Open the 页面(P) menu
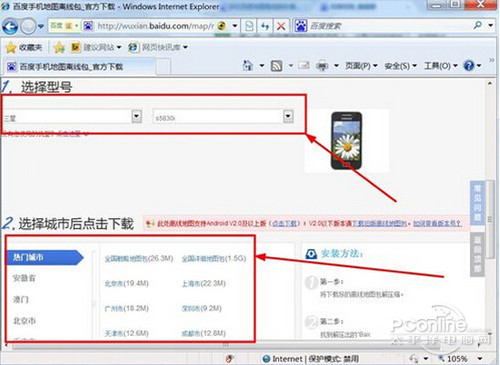This screenshot has width=500, height=365. (361, 66)
